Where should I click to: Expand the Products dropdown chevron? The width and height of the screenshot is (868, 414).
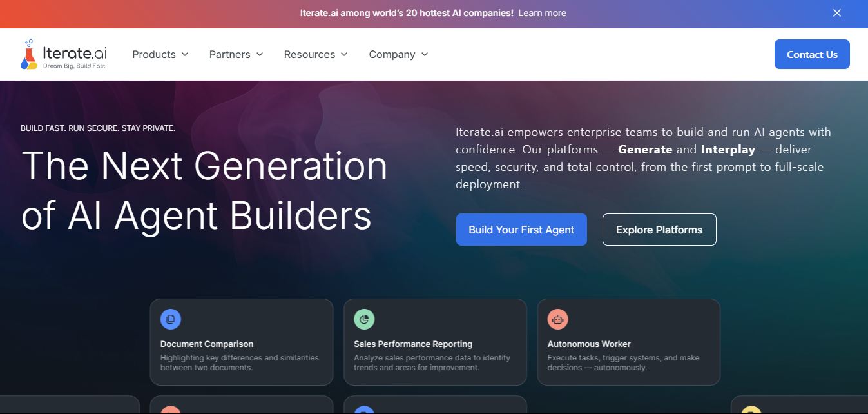click(x=185, y=54)
